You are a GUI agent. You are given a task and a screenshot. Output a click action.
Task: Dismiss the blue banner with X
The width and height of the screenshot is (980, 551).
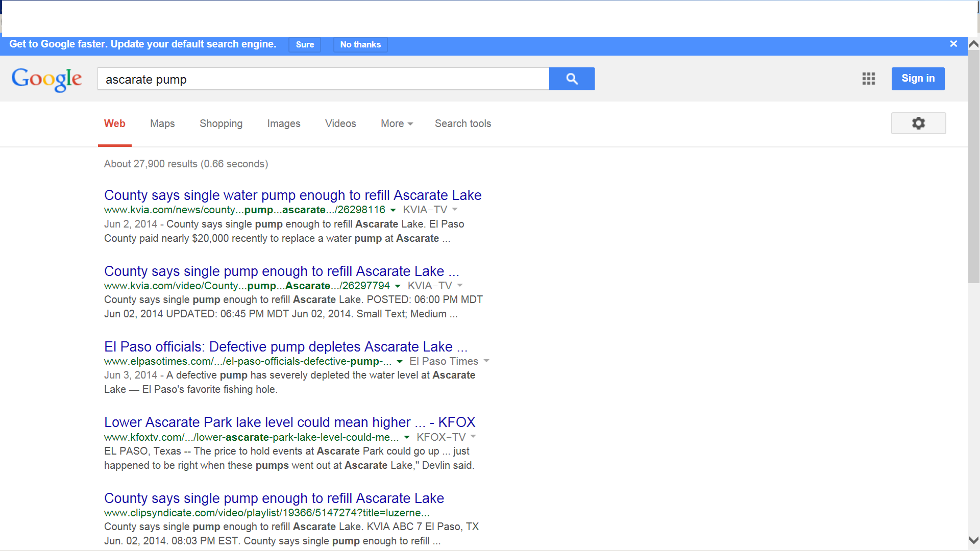pyautogui.click(x=953, y=44)
